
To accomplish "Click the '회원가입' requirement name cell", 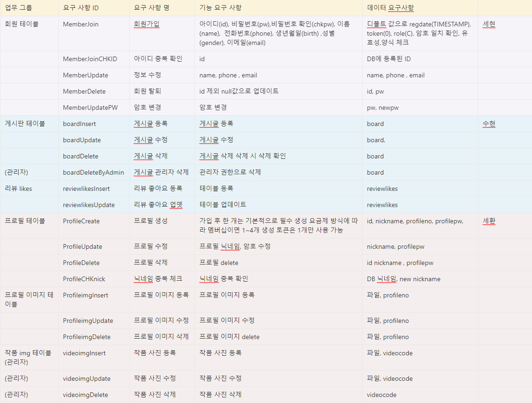I will click(x=162, y=33).
